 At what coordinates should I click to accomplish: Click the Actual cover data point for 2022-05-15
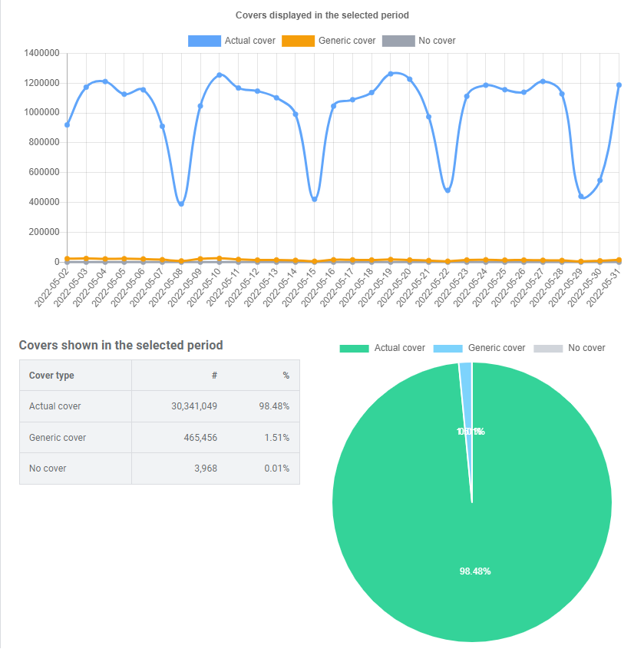[315, 199]
